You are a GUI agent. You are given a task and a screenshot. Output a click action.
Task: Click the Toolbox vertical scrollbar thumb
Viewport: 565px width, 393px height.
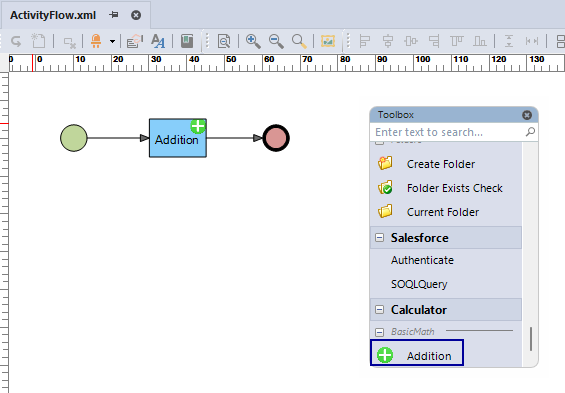coord(531,339)
